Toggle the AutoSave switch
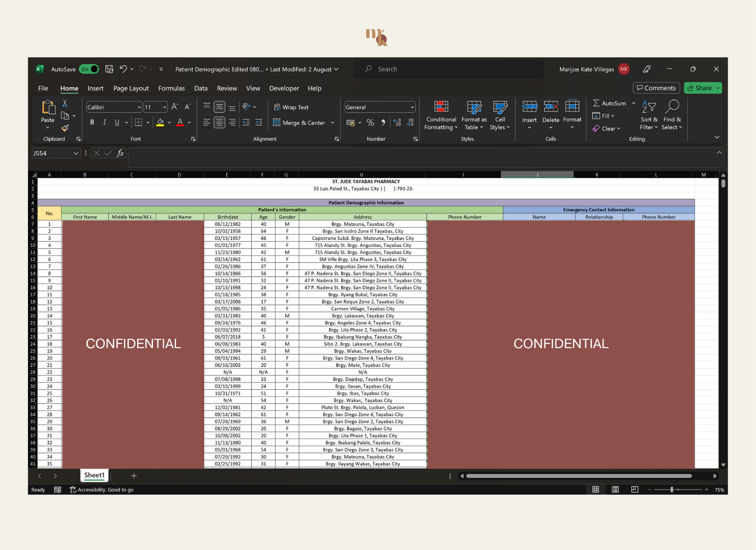This screenshot has width=756, height=550. tap(89, 69)
